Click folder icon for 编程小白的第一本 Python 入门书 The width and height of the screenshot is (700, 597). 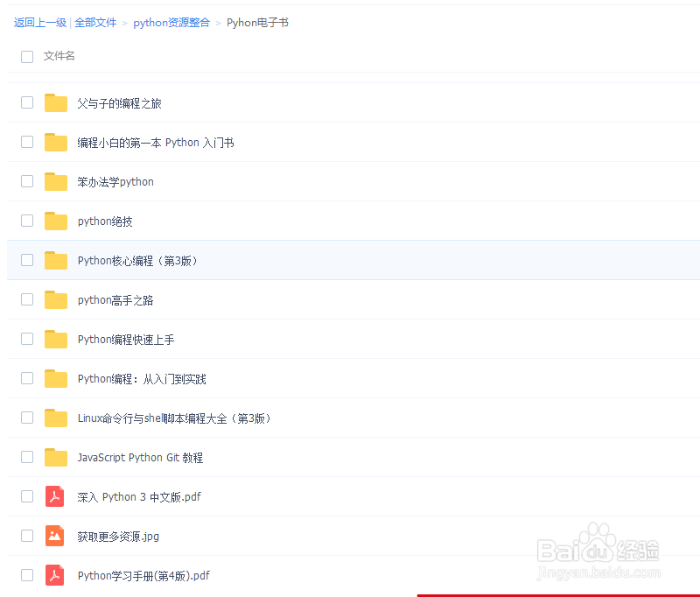pyautogui.click(x=56, y=142)
